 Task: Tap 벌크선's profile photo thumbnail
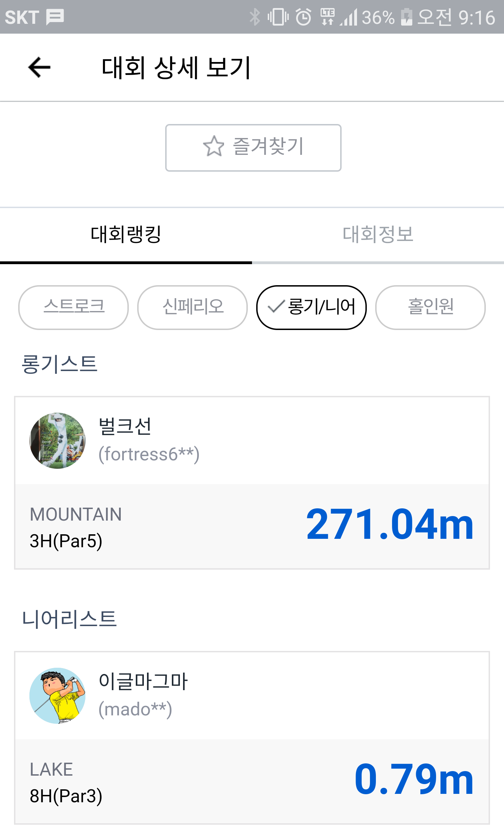coord(57,440)
